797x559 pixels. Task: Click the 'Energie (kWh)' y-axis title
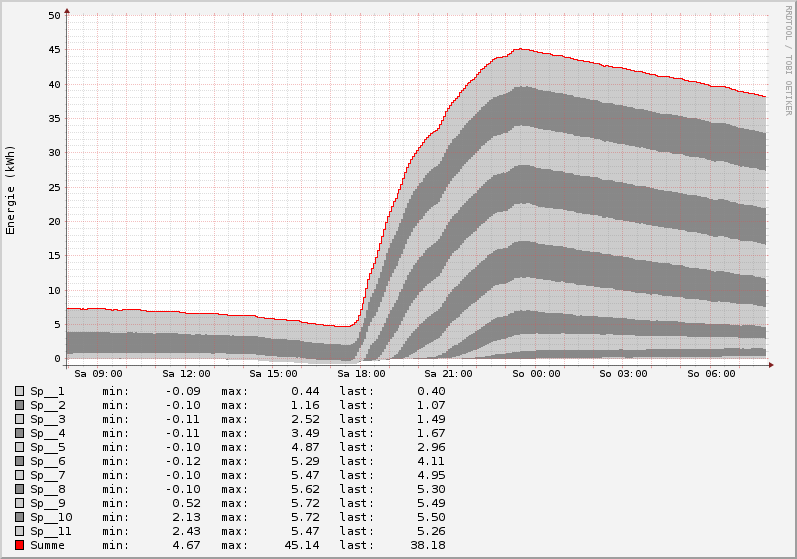click(11, 189)
